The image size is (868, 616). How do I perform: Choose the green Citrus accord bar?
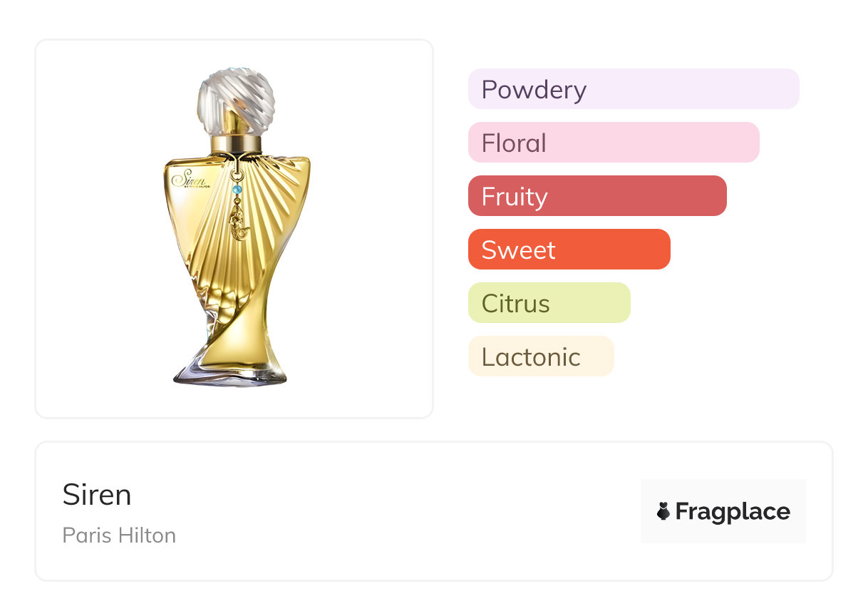549,303
